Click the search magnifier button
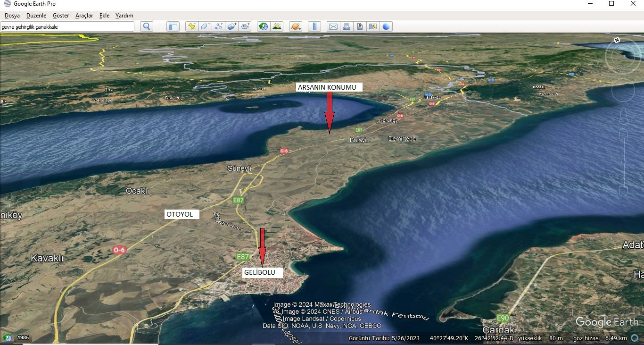 click(x=147, y=27)
